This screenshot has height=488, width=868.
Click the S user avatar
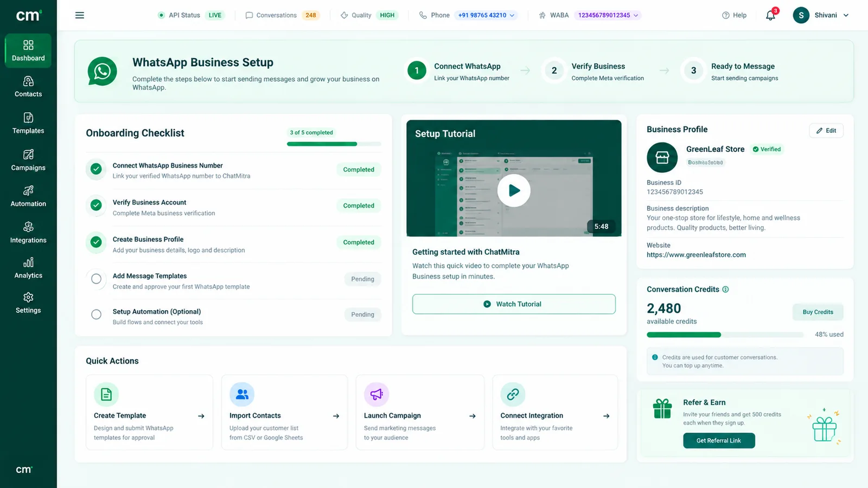coord(801,15)
